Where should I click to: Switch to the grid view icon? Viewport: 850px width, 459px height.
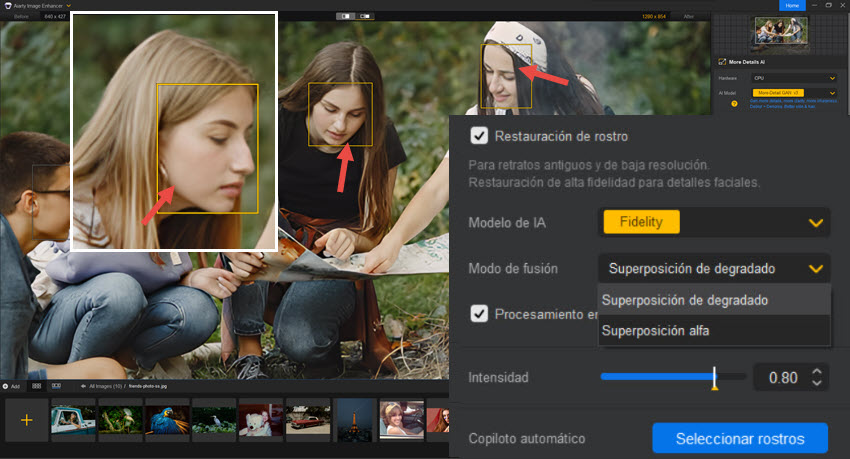[x=36, y=386]
